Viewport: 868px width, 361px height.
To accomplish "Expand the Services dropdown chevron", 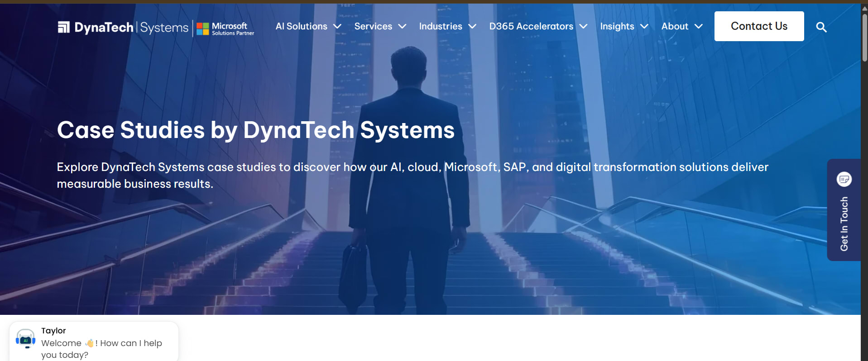I will (x=402, y=27).
